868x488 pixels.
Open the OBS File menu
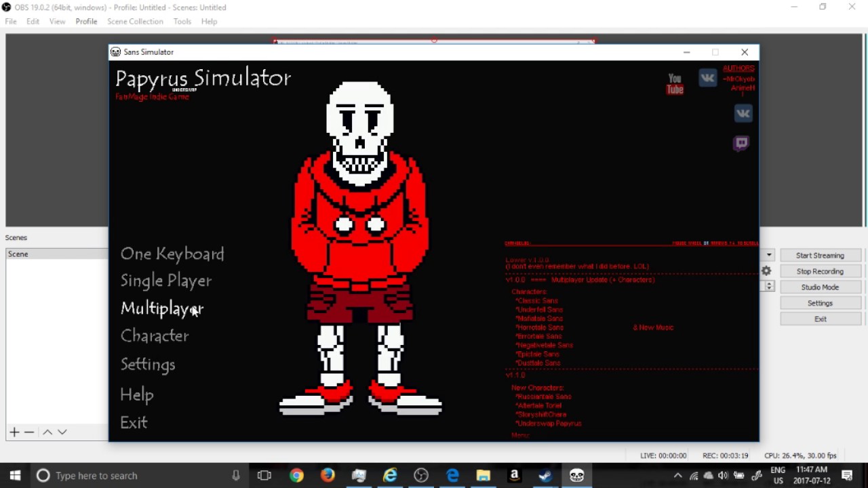[11, 22]
